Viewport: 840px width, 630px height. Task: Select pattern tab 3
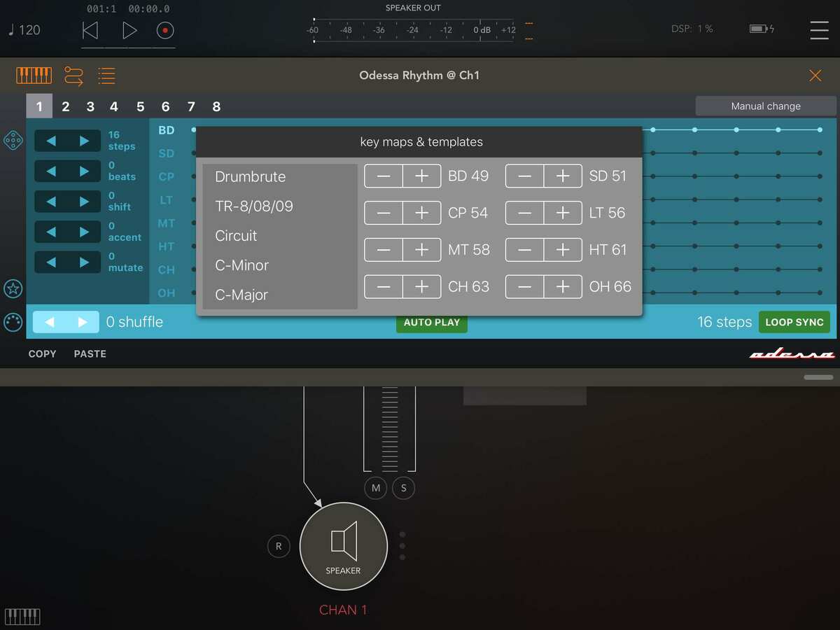point(90,106)
